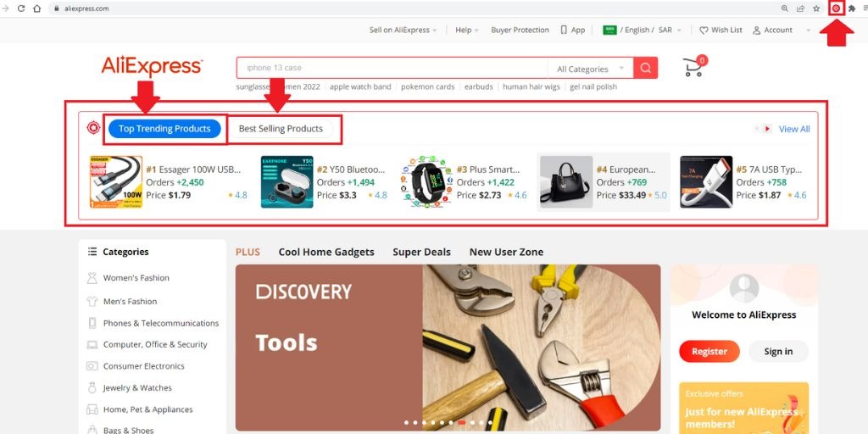Click the Sign in button
This screenshot has height=434, width=868.
(778, 352)
